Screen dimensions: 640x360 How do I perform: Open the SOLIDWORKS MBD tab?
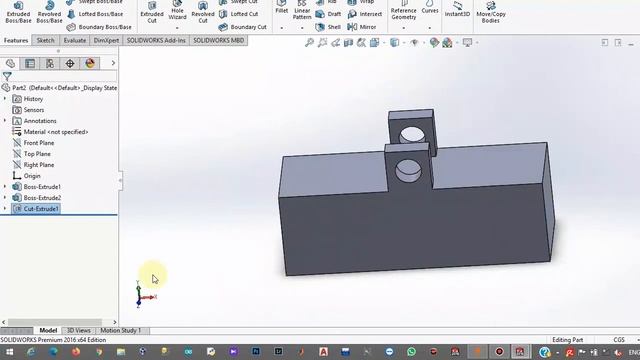[x=218, y=40]
